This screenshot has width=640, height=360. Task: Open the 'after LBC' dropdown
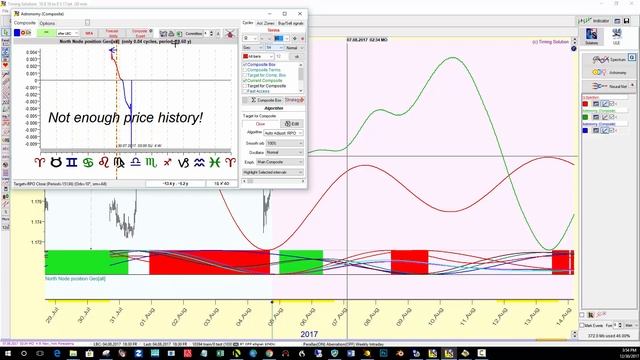pos(68,33)
